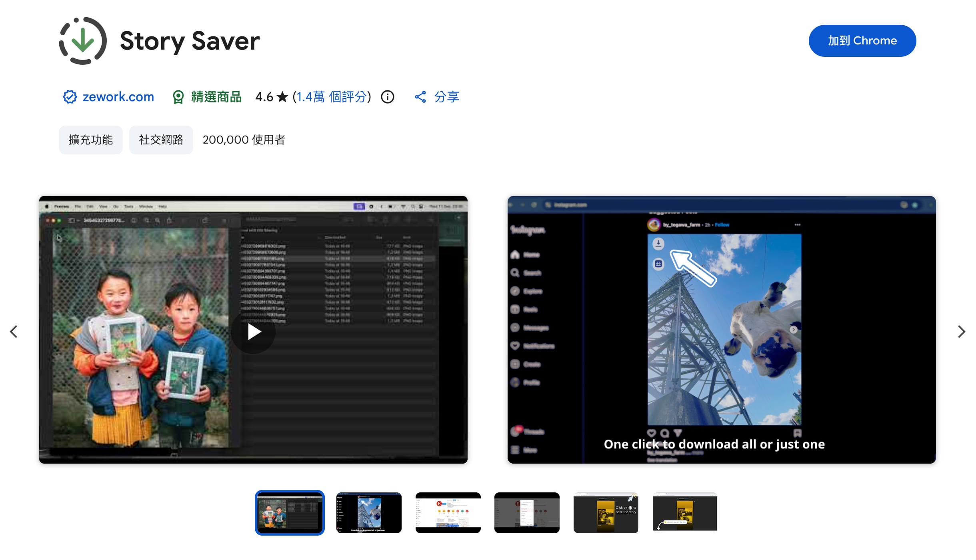The image size is (976, 560).
Task: Open the zework.com developer link
Action: [118, 97]
